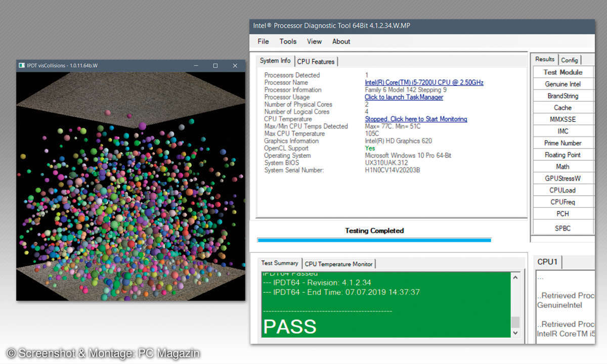Click the PASS result text
The height and width of the screenshot is (364, 607).
point(290,327)
